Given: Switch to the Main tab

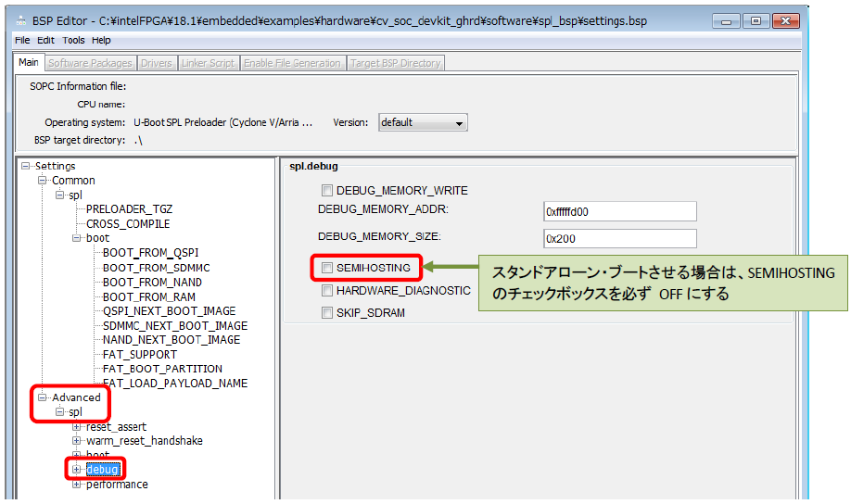Looking at the screenshot, I should coord(29,63).
